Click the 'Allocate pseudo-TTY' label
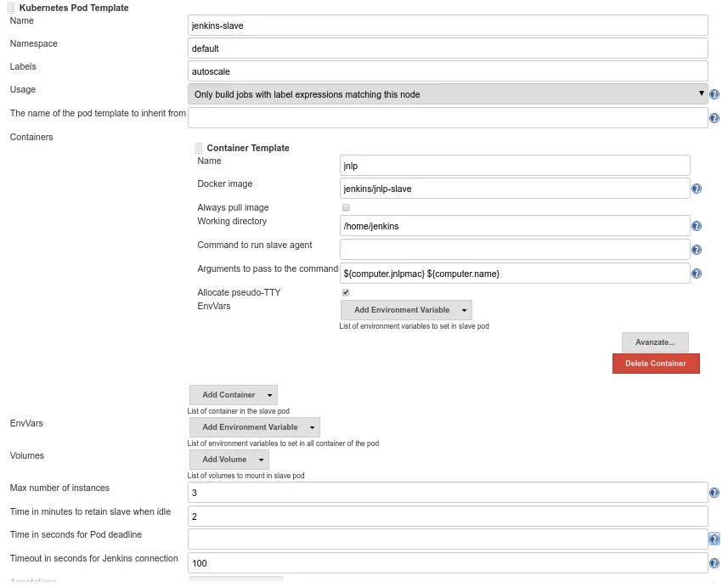The width and height of the screenshot is (728, 587). pyautogui.click(x=239, y=292)
